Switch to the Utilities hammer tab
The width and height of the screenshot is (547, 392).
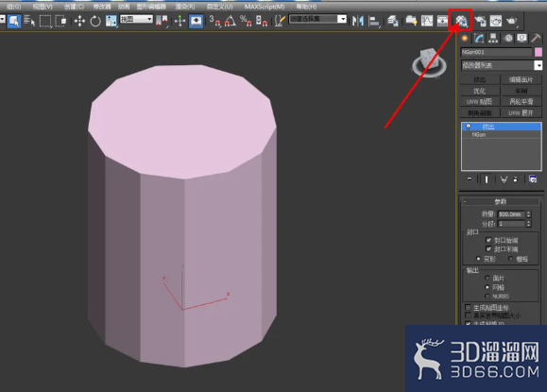click(x=537, y=38)
